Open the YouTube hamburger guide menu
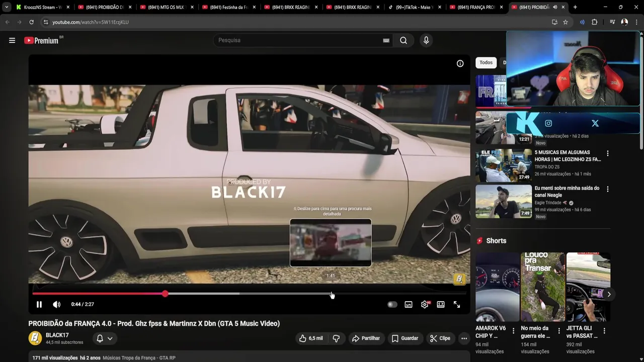644x362 pixels. [x=12, y=40]
